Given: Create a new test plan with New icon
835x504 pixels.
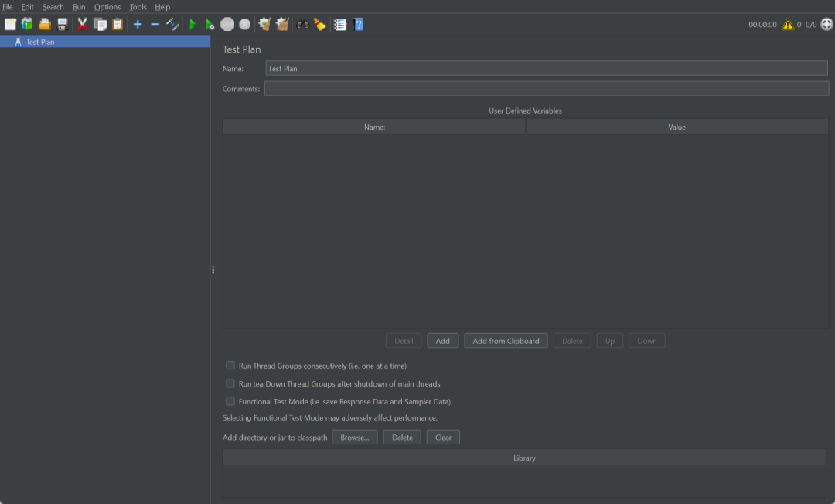Looking at the screenshot, I should pos(10,25).
